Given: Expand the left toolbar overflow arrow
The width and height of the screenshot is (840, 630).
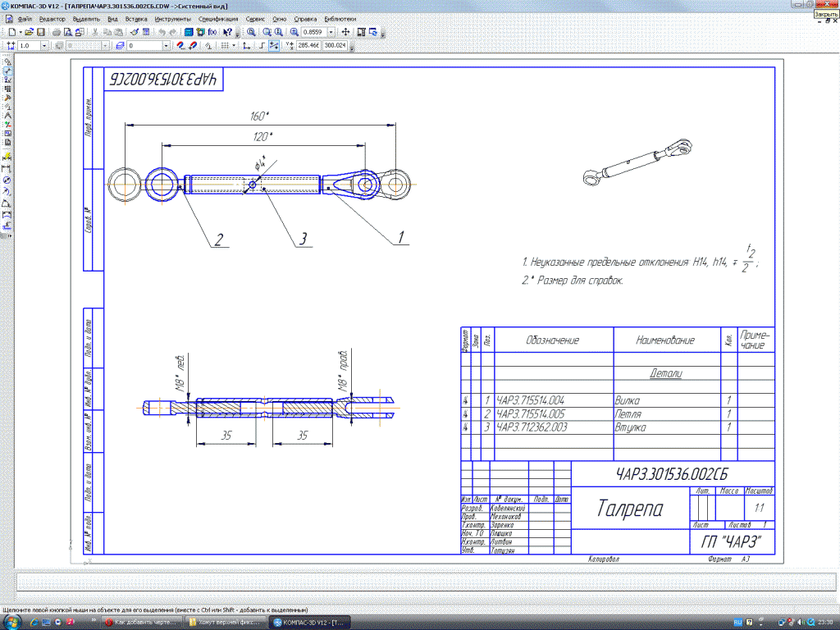Looking at the screenshot, I should click(x=10, y=235).
